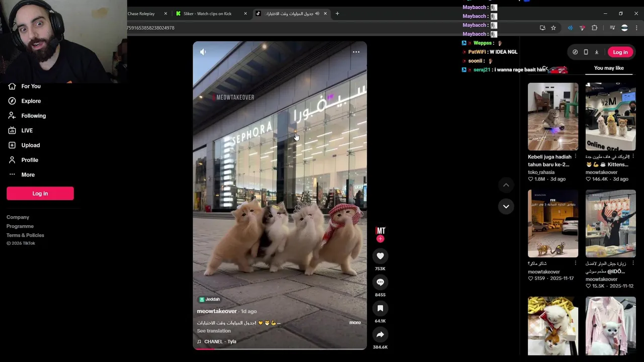Click the sidebar red Log in button

click(40, 194)
